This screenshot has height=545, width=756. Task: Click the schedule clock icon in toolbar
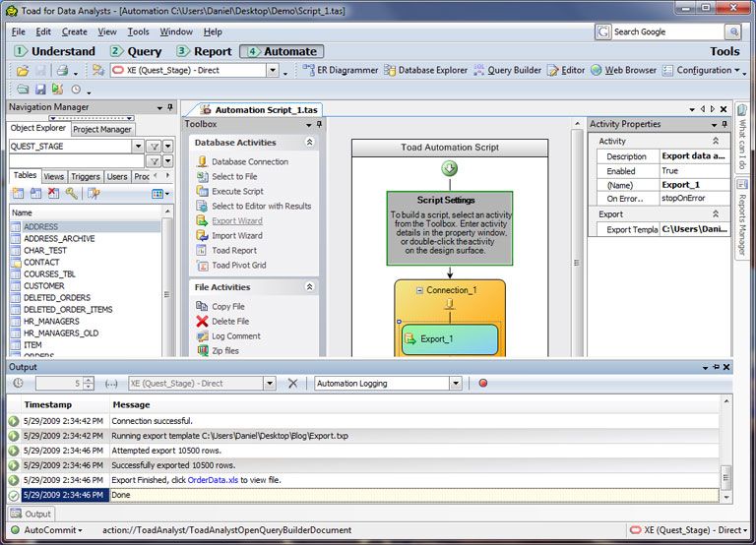pos(76,90)
